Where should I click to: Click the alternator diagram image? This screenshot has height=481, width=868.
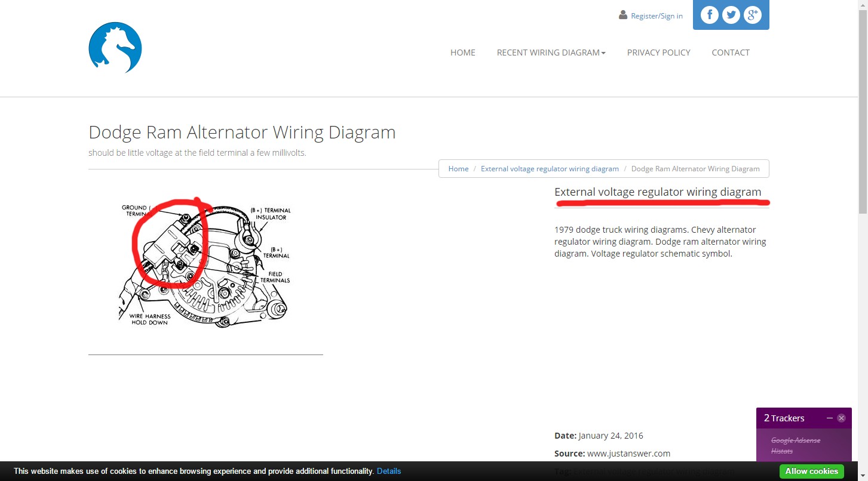click(206, 263)
